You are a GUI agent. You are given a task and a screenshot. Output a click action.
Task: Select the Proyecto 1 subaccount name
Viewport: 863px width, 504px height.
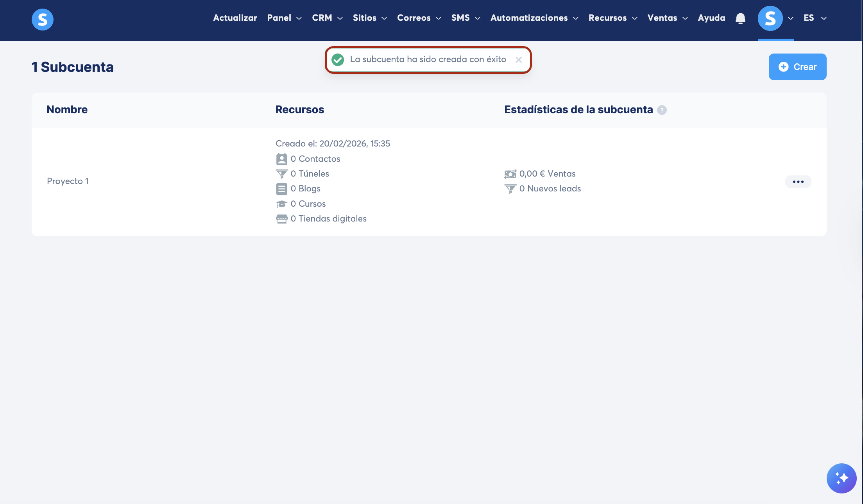tap(68, 181)
